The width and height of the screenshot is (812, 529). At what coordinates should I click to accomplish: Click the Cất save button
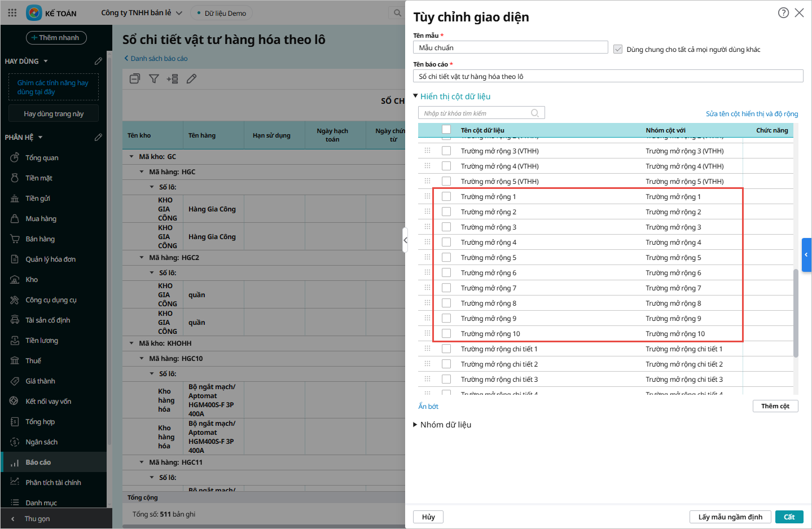[x=789, y=517]
